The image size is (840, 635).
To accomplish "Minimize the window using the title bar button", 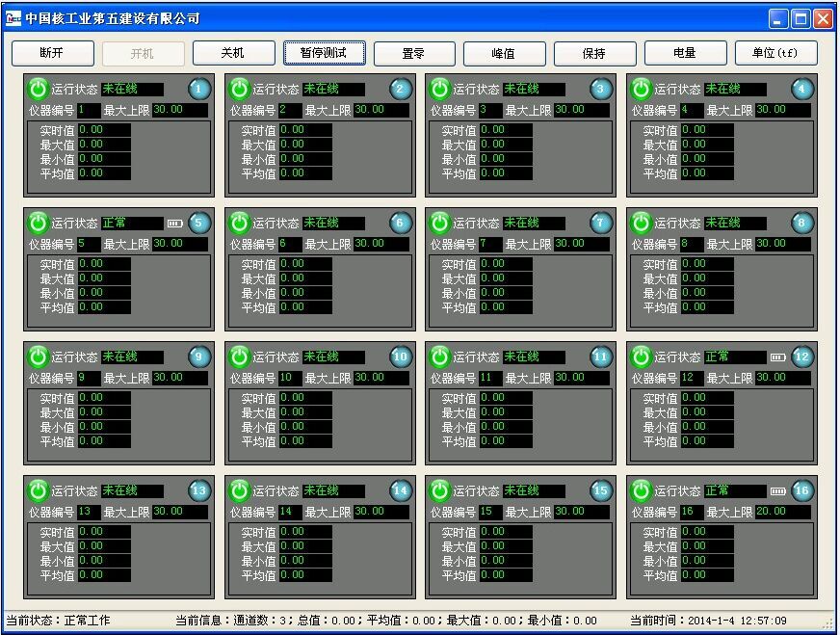I will (778, 18).
